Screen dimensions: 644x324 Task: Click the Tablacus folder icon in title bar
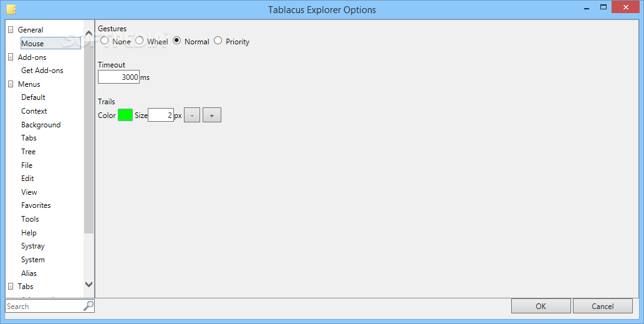tap(11, 9)
